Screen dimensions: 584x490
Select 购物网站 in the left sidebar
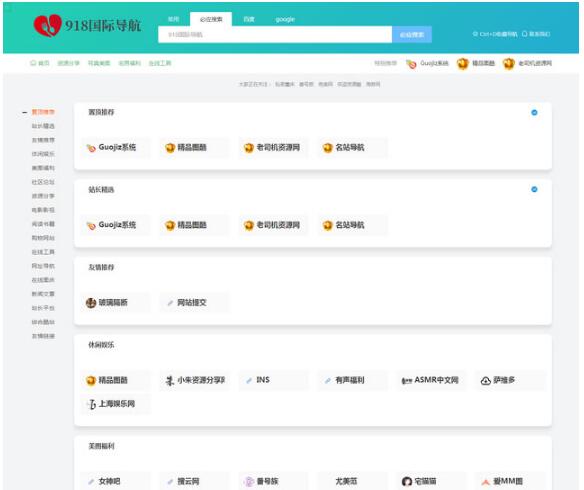pyautogui.click(x=43, y=238)
